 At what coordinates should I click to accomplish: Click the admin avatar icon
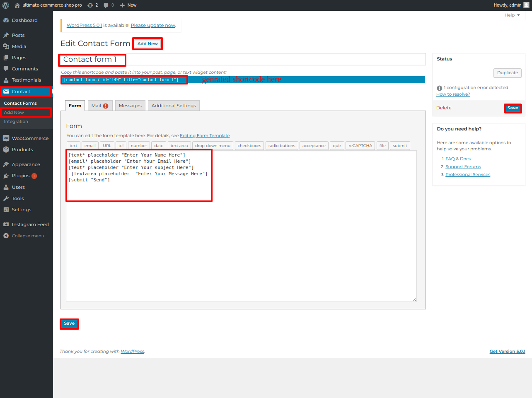526,5
